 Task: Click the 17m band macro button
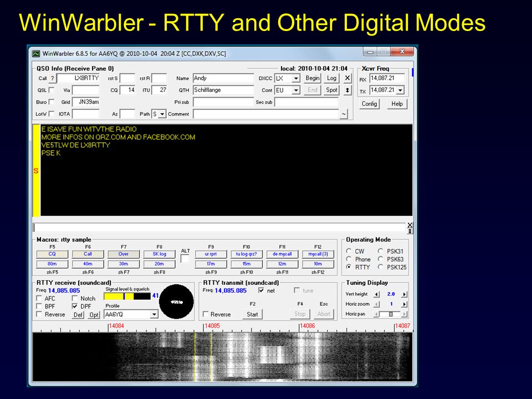[211, 264]
